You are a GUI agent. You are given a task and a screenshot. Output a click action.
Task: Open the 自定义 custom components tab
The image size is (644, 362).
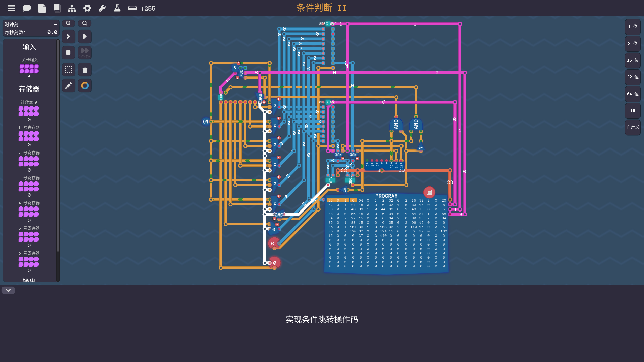tap(633, 127)
